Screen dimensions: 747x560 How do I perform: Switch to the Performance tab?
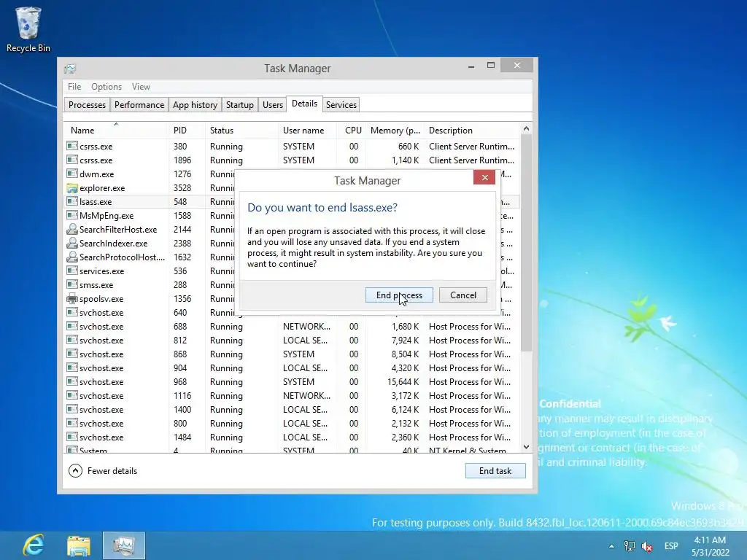tap(139, 105)
